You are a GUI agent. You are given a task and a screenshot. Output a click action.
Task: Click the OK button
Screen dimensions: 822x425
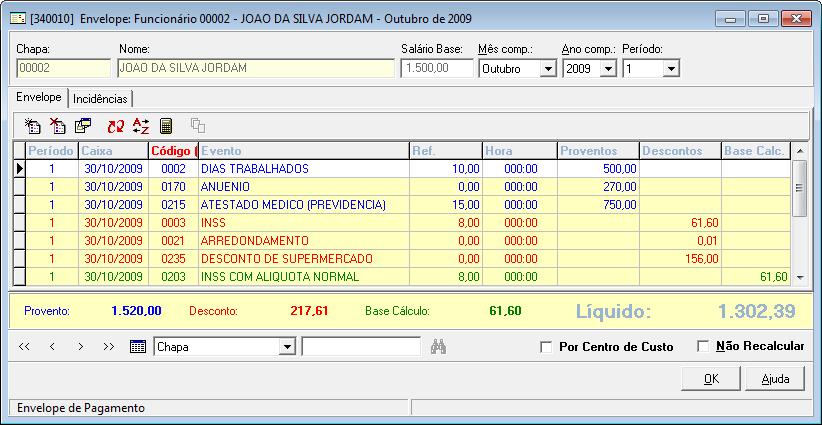(x=711, y=379)
